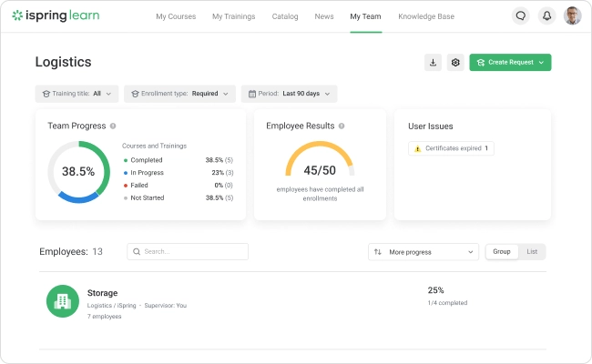592x364 pixels.
Task: Go to the My Courses tab
Action: (x=175, y=16)
